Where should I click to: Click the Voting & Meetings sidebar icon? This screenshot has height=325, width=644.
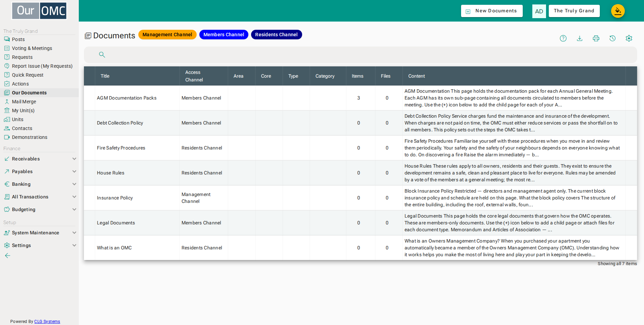click(x=7, y=48)
